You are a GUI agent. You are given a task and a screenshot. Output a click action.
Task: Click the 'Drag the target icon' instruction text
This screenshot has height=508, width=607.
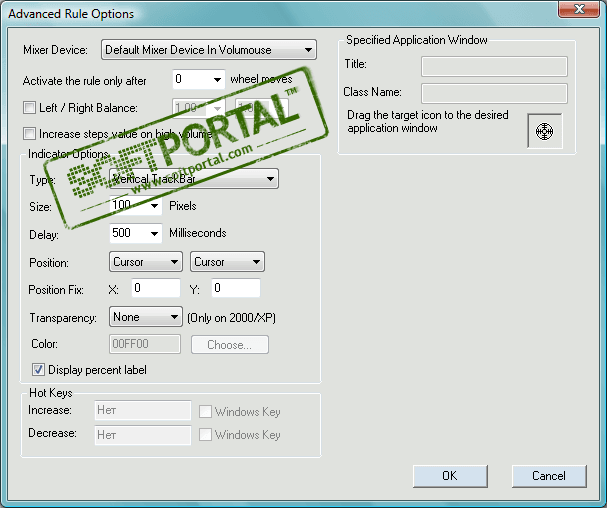428,121
